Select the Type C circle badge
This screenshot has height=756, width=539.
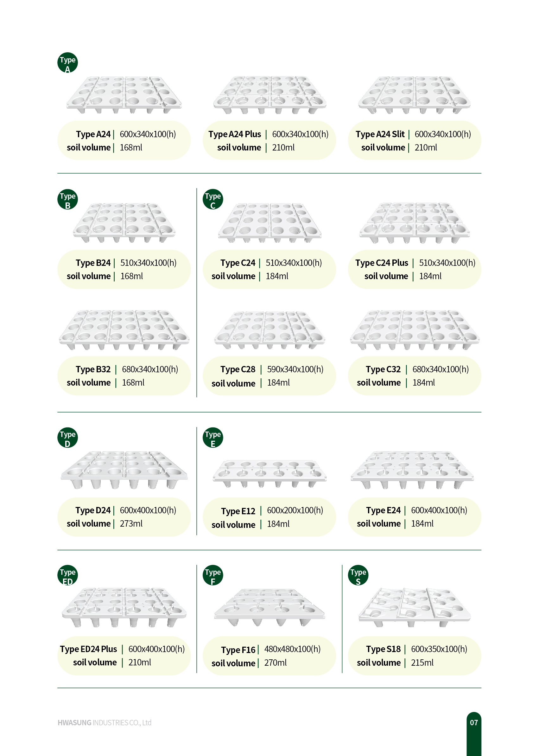[x=213, y=199]
